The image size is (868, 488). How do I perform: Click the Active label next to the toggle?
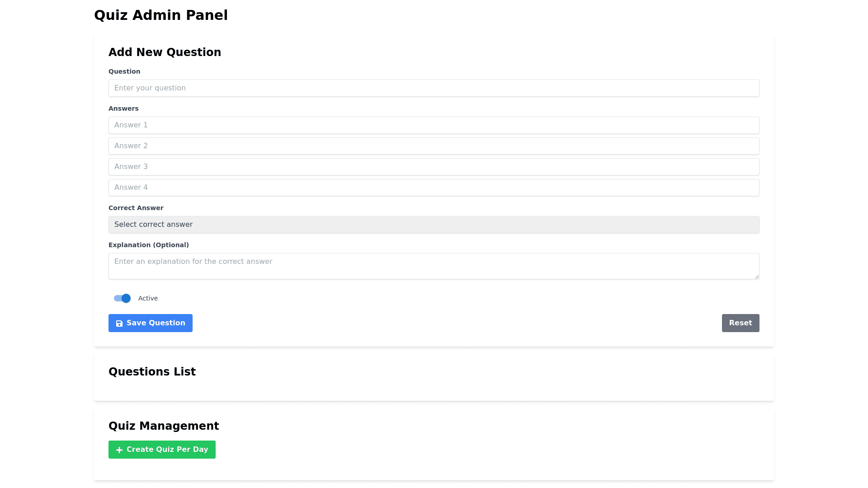coord(148,298)
